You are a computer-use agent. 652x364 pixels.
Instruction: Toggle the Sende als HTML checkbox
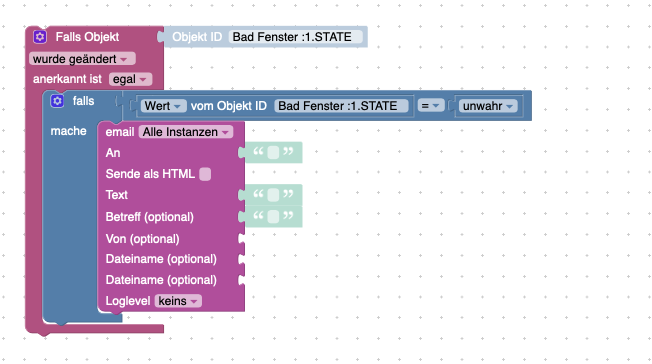click(x=205, y=174)
